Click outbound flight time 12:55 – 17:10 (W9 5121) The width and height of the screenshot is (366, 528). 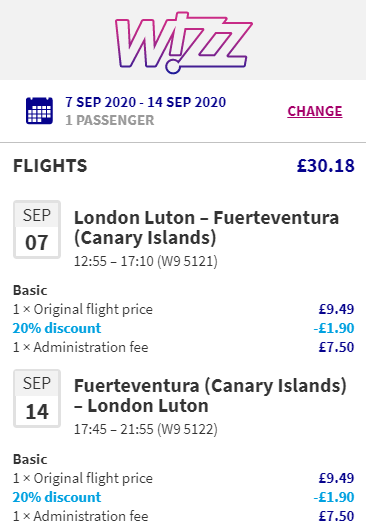[x=145, y=261]
